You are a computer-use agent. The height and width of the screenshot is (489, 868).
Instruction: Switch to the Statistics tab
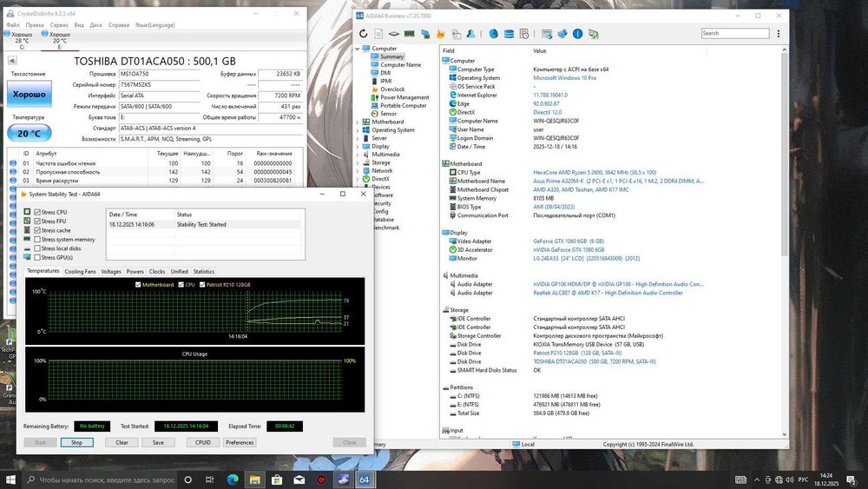pyautogui.click(x=204, y=271)
